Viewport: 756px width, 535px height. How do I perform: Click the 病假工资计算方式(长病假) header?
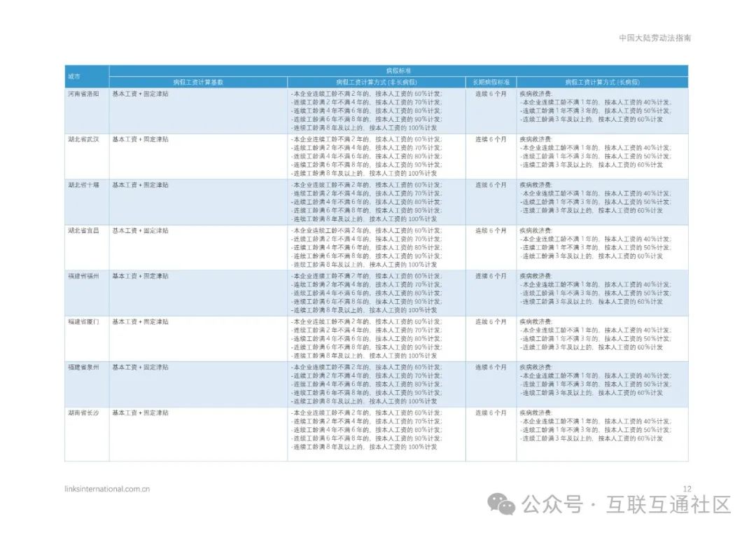[602, 83]
